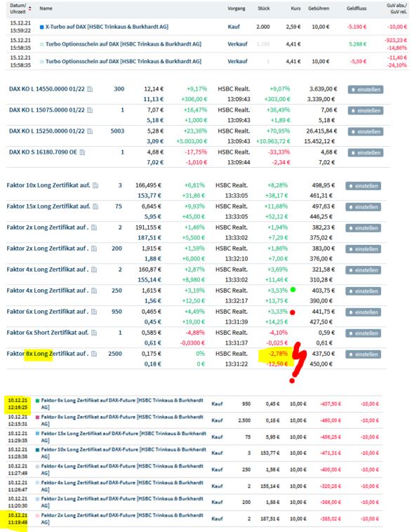Click einstellen for Faktor 2x Long, 200 Stück
This screenshot has width=412, height=532.
pyautogui.click(x=363, y=249)
